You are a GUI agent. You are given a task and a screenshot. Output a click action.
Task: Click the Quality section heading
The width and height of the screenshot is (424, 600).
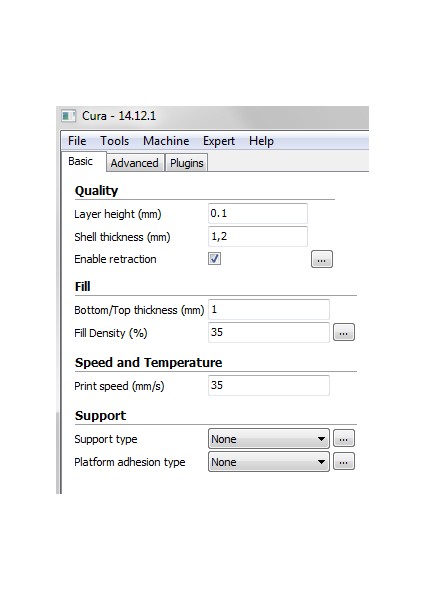click(96, 191)
